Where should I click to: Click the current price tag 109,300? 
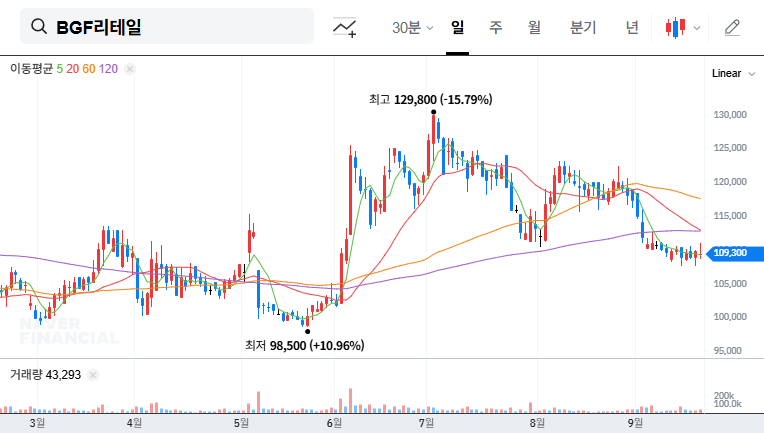[734, 253]
